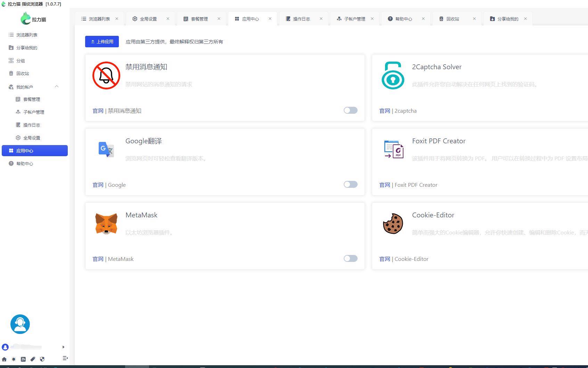588x368 pixels.
Task: Click the MetaMask fox icon
Action: [106, 224]
